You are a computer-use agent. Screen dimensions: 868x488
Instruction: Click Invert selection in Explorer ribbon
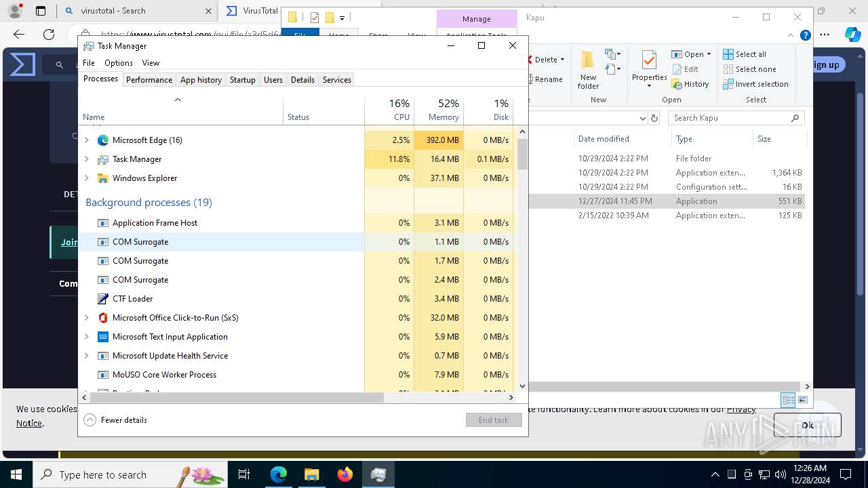coord(755,84)
